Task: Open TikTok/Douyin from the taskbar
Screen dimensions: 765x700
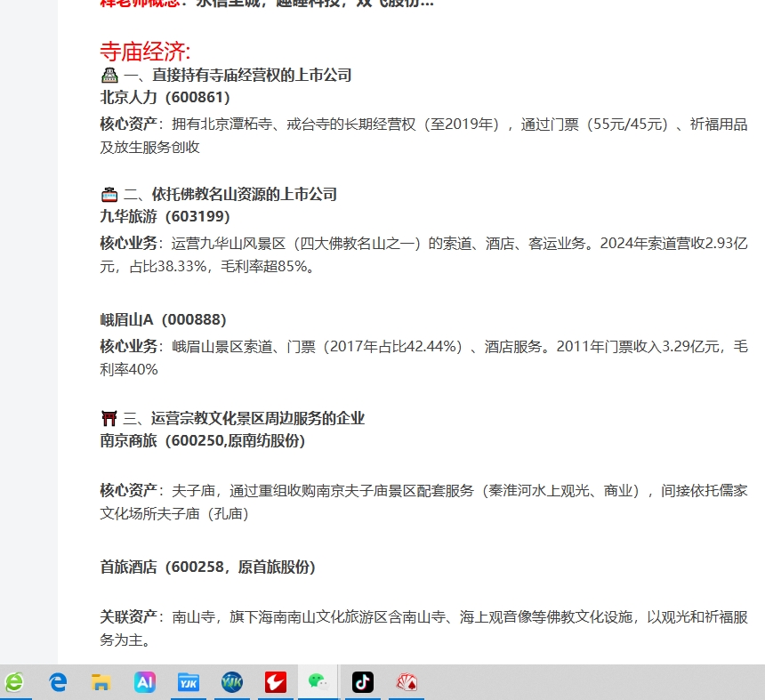Action: click(363, 682)
